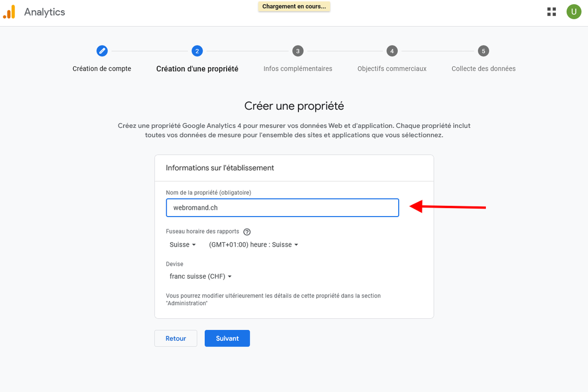Click the Google Analytics logo icon
Viewport: 588px width, 392px height.
(9, 12)
